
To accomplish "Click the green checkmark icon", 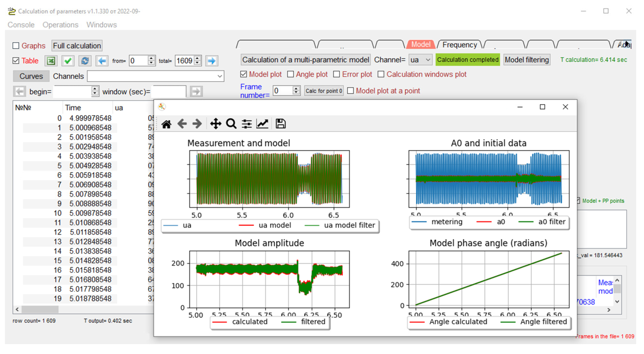I will [x=68, y=61].
